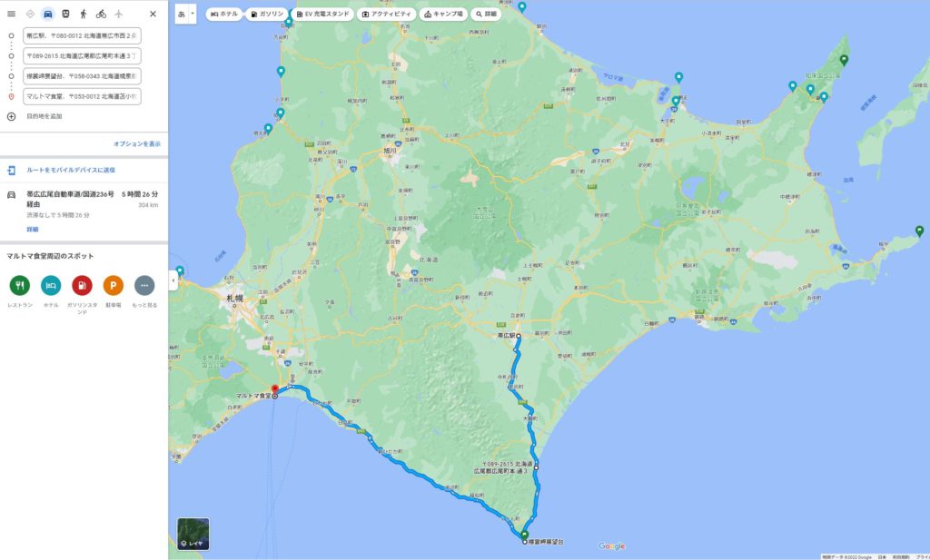Click the orange parking icon
Screen dimensions: 930x560
[x=114, y=286]
